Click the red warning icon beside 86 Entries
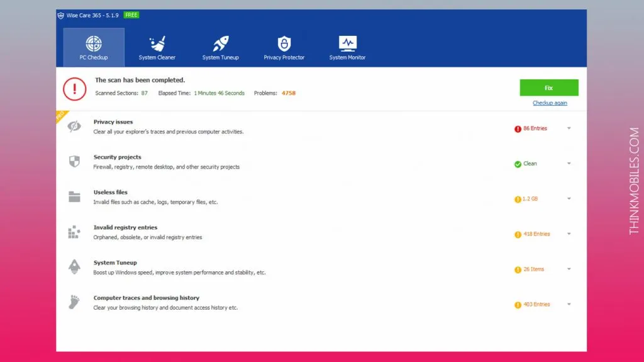The width and height of the screenshot is (644, 362). point(518,129)
